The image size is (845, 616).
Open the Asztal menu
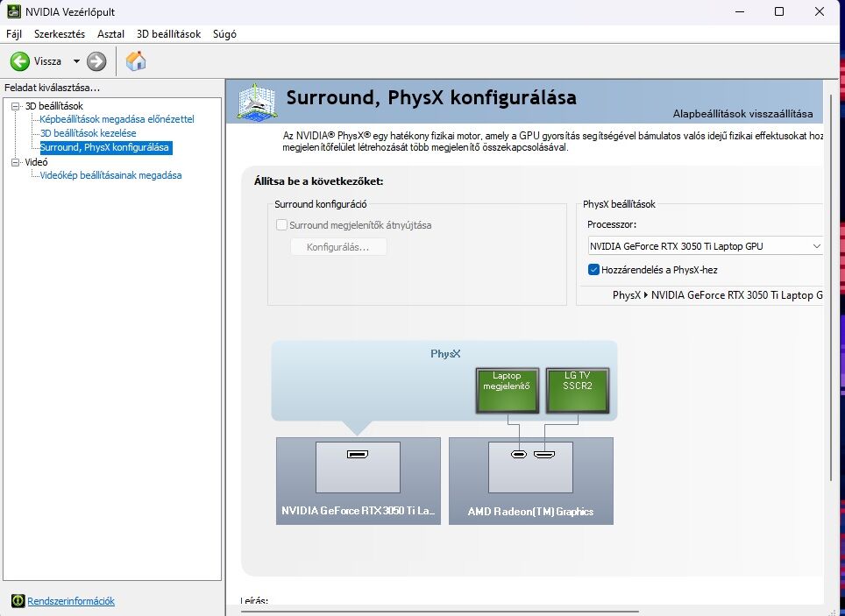110,34
